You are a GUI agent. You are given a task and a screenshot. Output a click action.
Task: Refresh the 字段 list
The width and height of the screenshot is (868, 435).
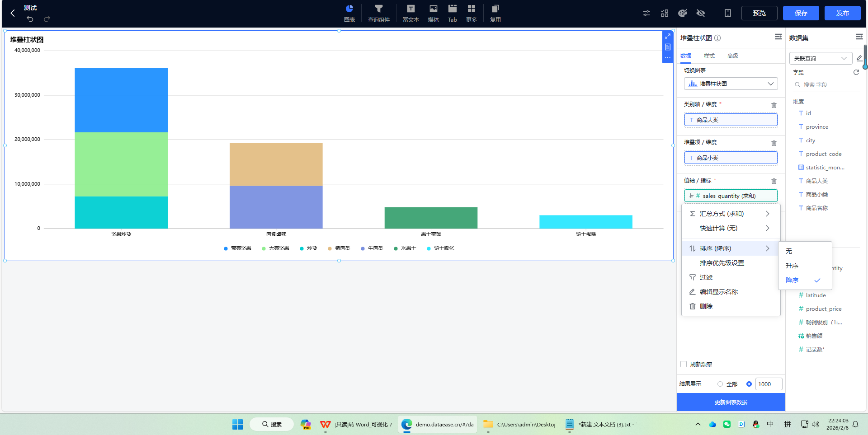coord(856,72)
